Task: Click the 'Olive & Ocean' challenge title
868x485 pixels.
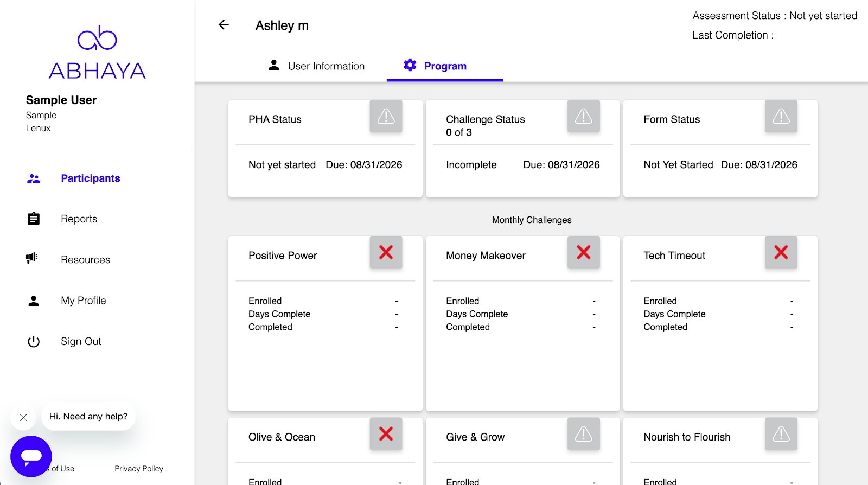Action: tap(282, 437)
